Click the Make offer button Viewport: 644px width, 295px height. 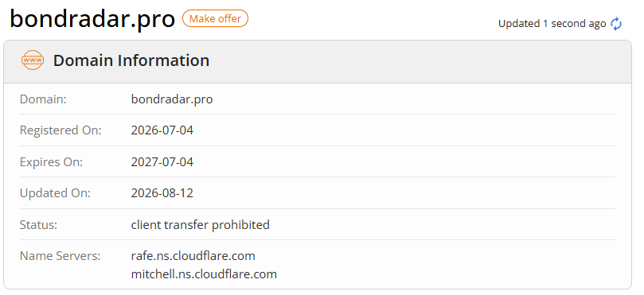(215, 18)
